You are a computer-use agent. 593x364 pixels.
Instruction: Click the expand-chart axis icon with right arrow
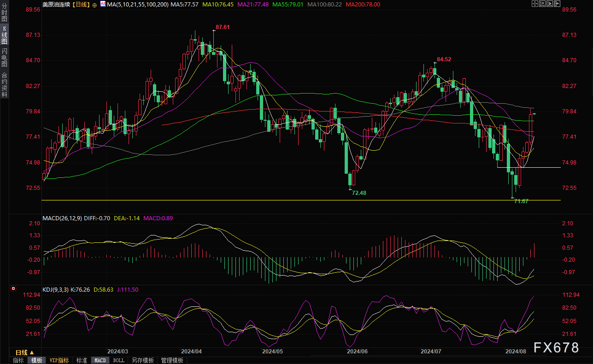pos(550,4)
